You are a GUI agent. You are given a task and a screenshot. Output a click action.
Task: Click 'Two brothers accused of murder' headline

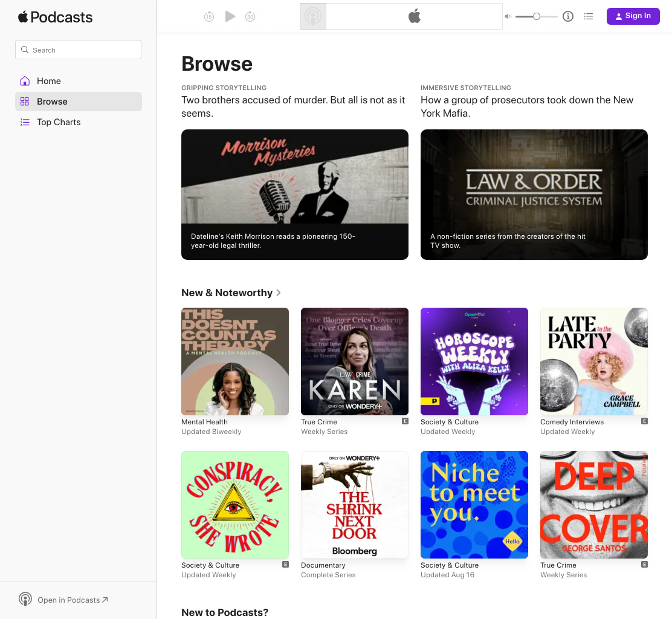(x=293, y=107)
